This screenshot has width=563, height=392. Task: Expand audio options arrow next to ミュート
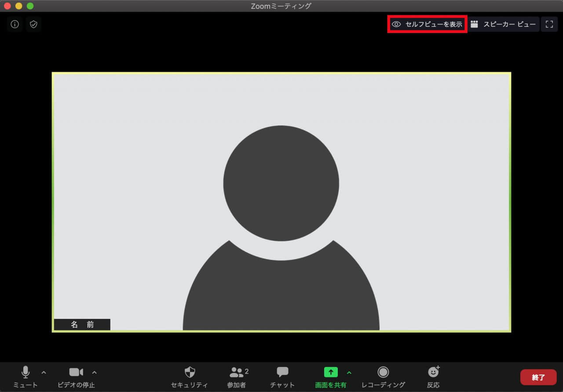pos(44,373)
